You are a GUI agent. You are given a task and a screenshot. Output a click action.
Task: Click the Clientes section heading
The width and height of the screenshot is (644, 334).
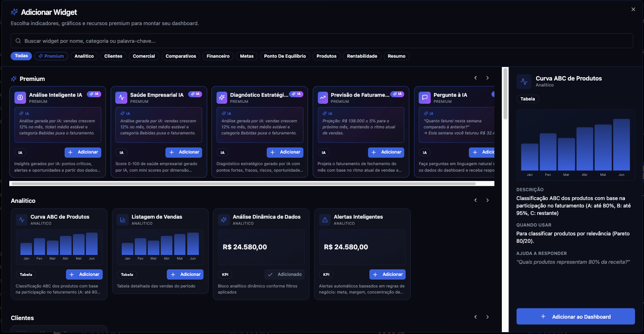coord(22,318)
